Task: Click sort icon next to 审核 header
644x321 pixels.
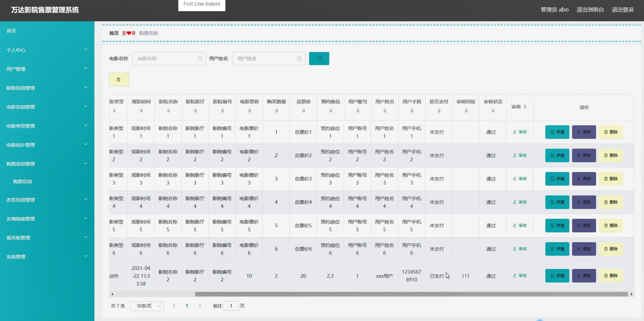Action: click(525, 107)
